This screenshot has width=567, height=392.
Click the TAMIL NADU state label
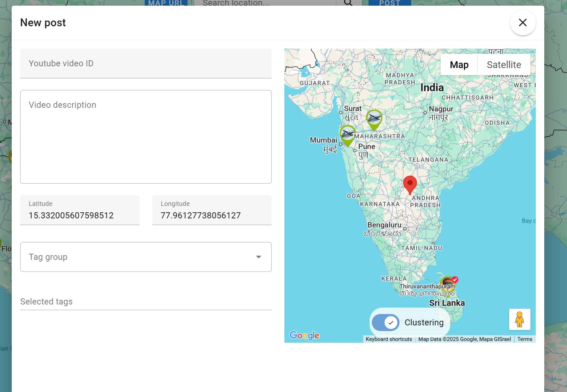[422, 248]
